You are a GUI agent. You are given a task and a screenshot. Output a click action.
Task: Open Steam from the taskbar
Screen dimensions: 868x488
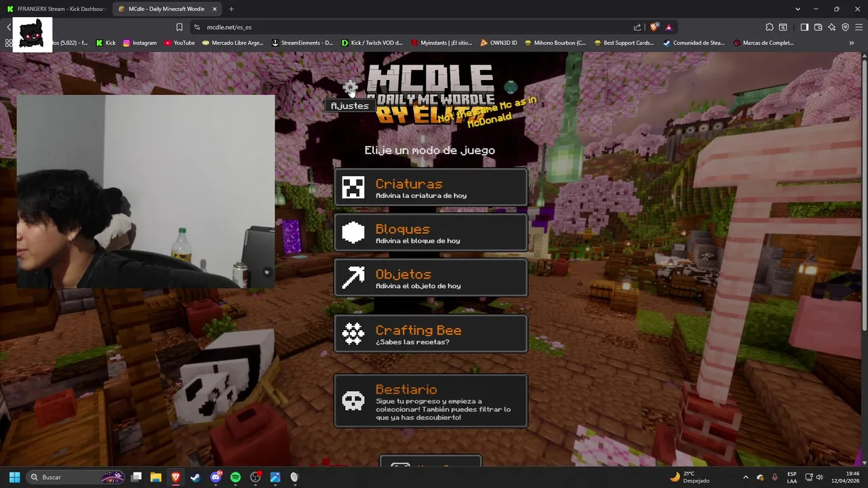pyautogui.click(x=195, y=477)
